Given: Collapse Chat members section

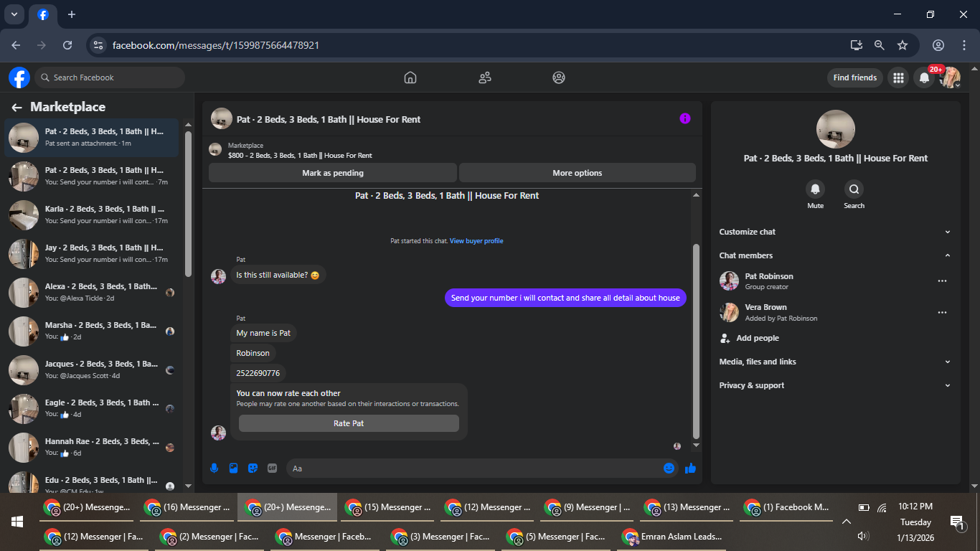Looking at the screenshot, I should tap(835, 255).
